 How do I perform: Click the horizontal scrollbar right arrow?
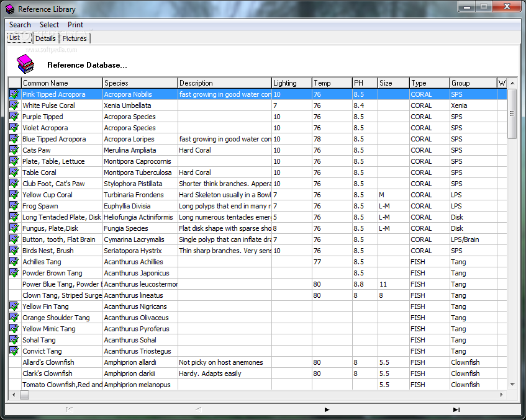point(502,395)
